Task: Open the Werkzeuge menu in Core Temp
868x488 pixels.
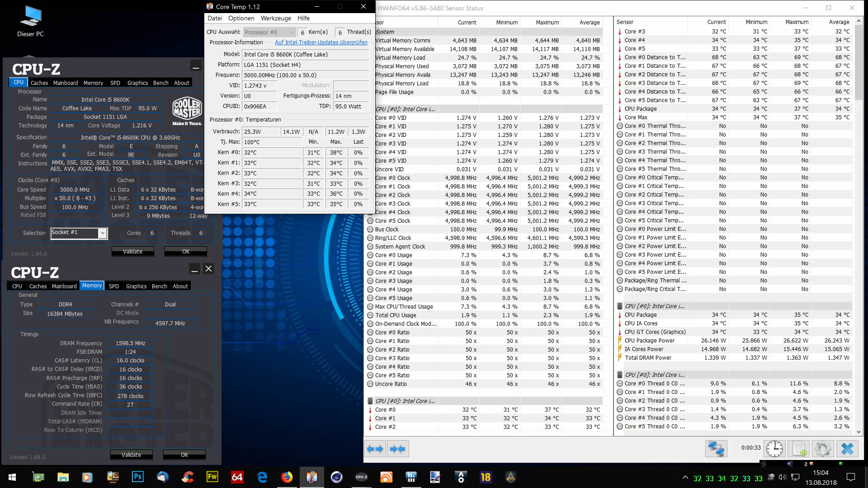Action: (x=276, y=18)
